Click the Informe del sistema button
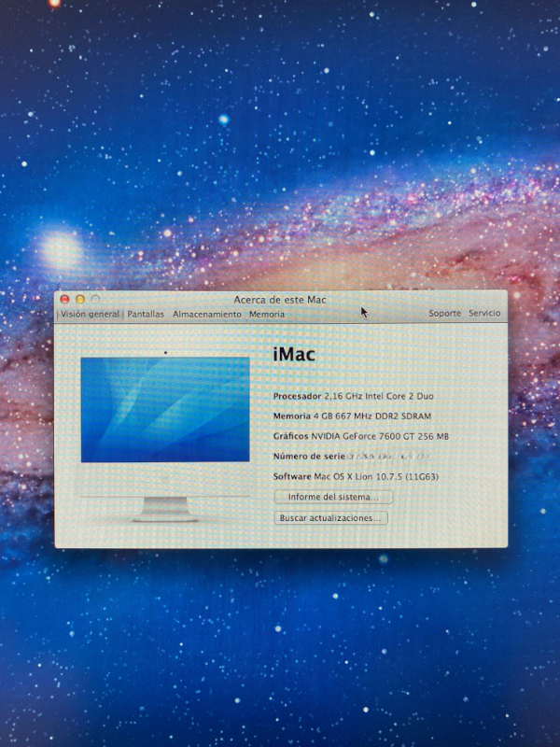 coord(333,497)
